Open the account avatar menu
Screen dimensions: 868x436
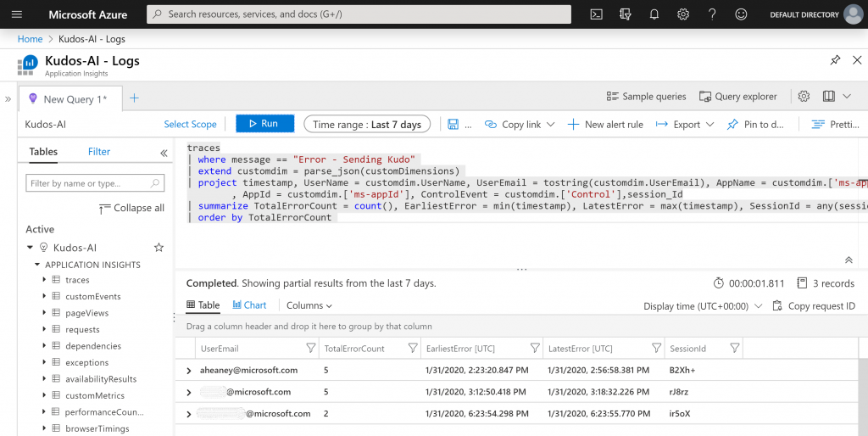pos(853,14)
